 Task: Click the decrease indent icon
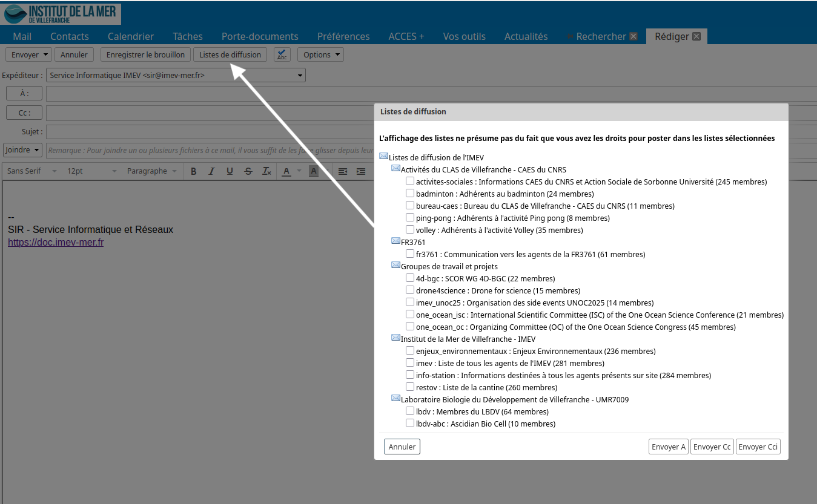click(x=343, y=171)
